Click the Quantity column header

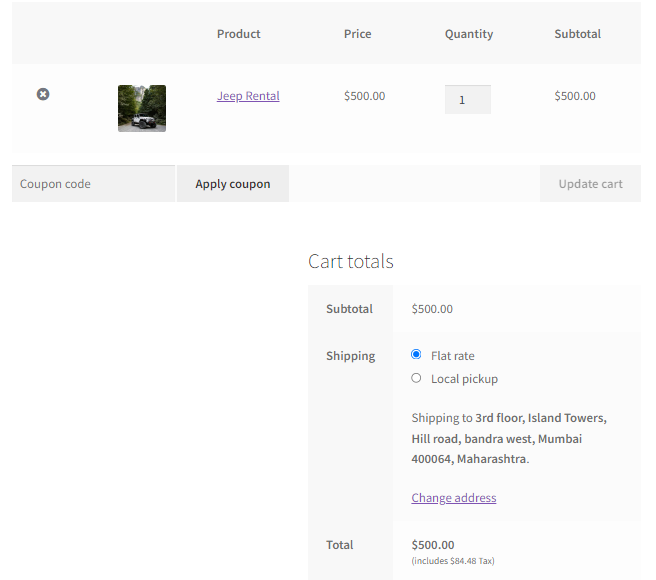(469, 34)
